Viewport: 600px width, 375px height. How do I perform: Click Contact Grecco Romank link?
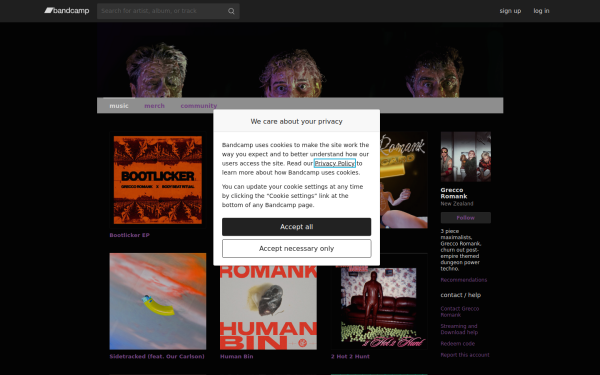(x=460, y=311)
